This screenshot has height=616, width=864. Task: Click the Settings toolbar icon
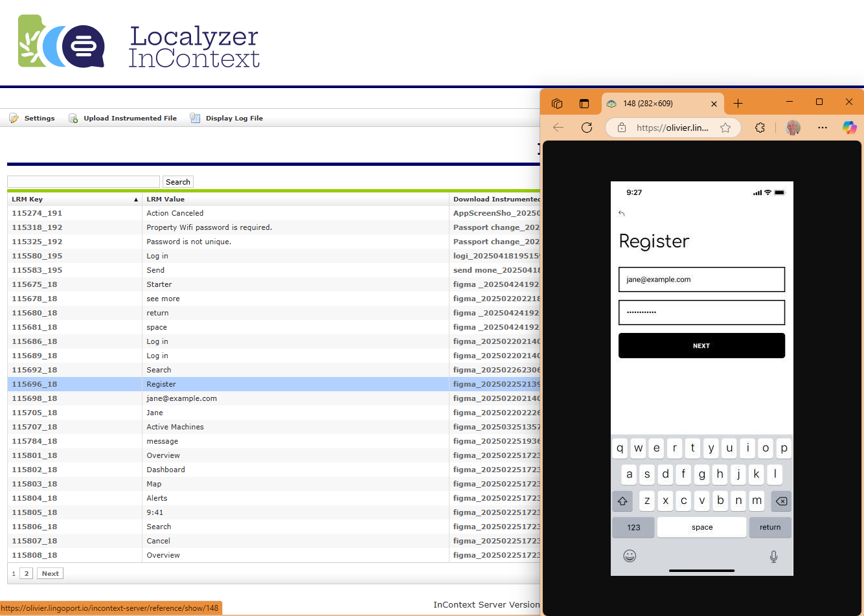click(14, 118)
